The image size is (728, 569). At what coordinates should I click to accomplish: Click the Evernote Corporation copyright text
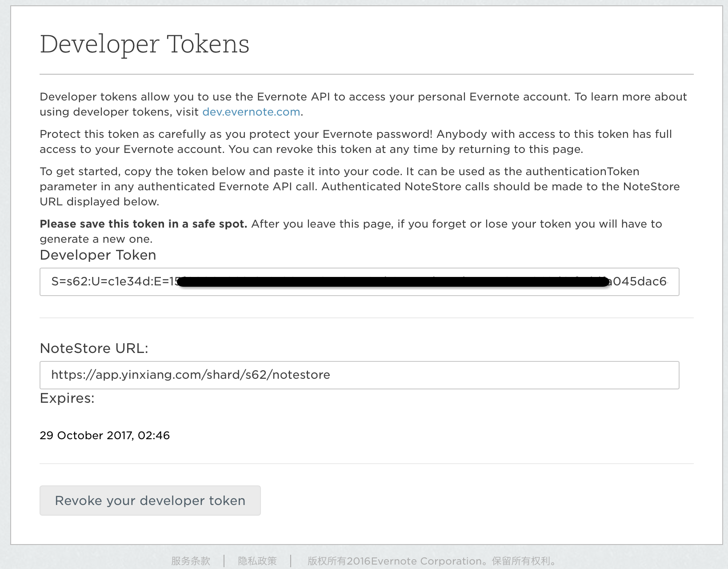click(432, 561)
